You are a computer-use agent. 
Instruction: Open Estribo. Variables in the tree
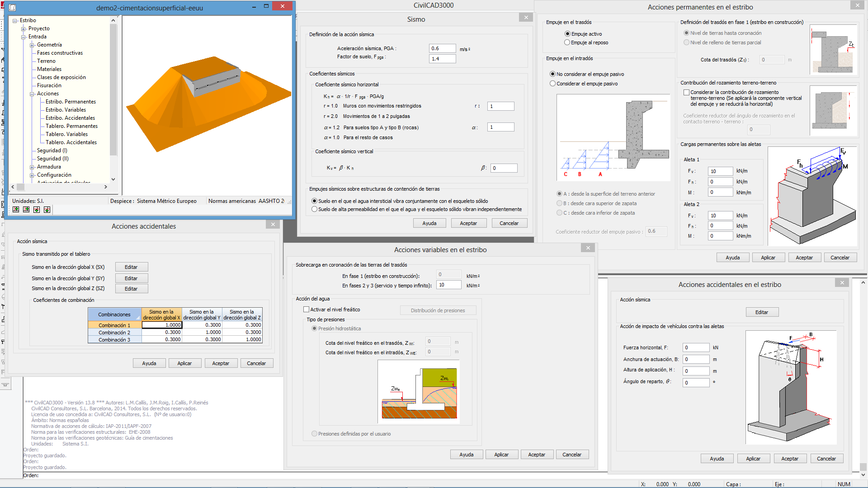pyautogui.click(x=66, y=110)
